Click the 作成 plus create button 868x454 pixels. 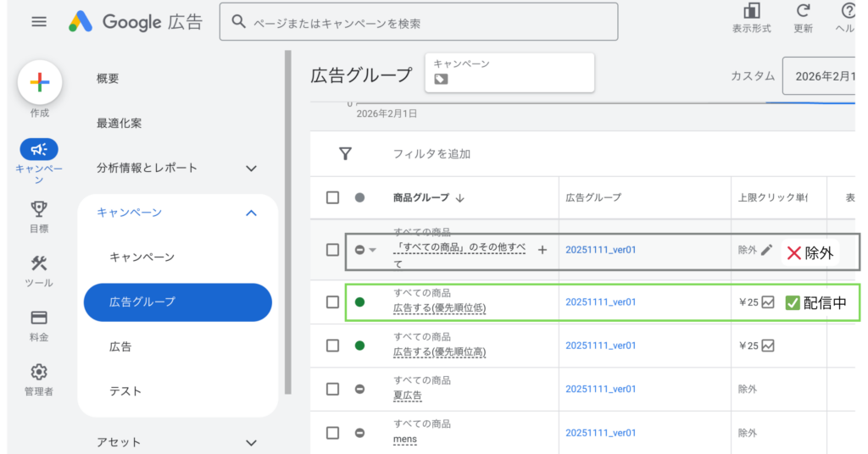pos(39,82)
